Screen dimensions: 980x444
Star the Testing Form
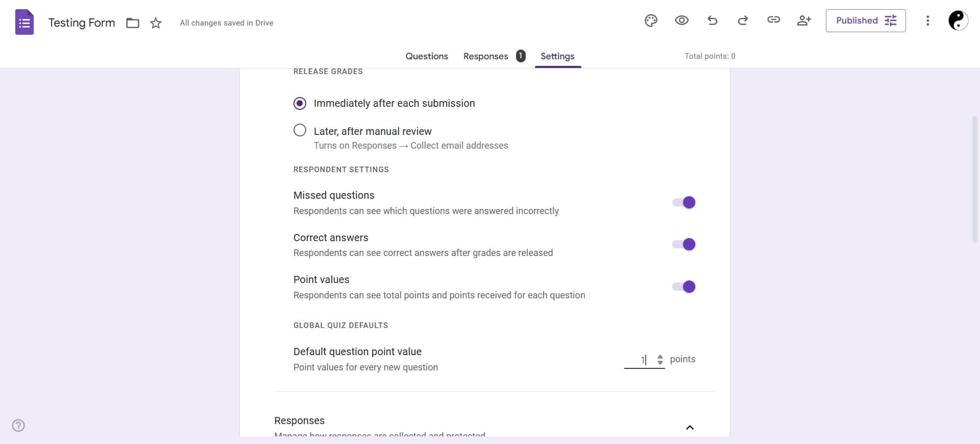click(156, 23)
